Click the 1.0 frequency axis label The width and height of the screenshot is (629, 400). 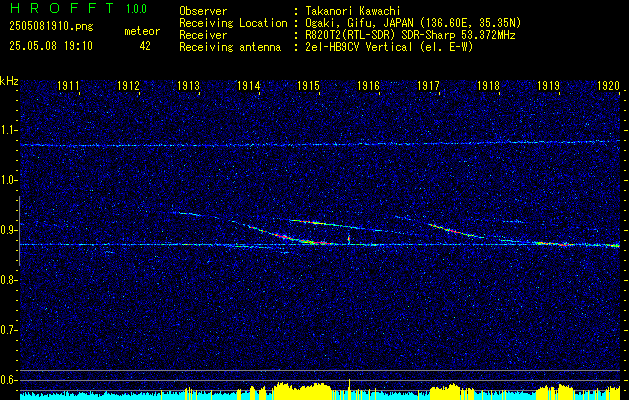point(9,181)
